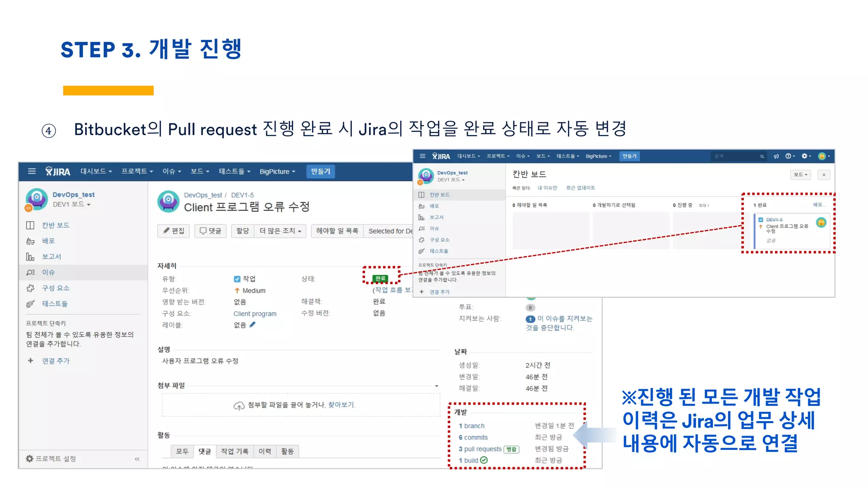Click the 편집 edit button
The height and width of the screenshot is (488, 868).
174,231
